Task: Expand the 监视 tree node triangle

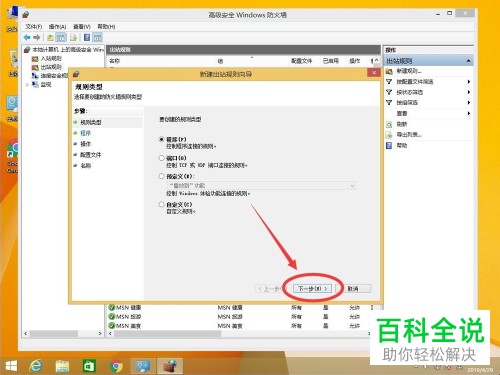Action: pyautogui.click(x=27, y=85)
